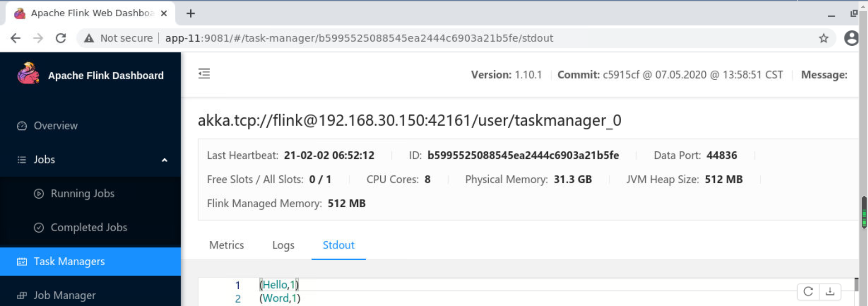Switch to the Logs tab
Screen dimensions: 868x306
pyautogui.click(x=283, y=245)
